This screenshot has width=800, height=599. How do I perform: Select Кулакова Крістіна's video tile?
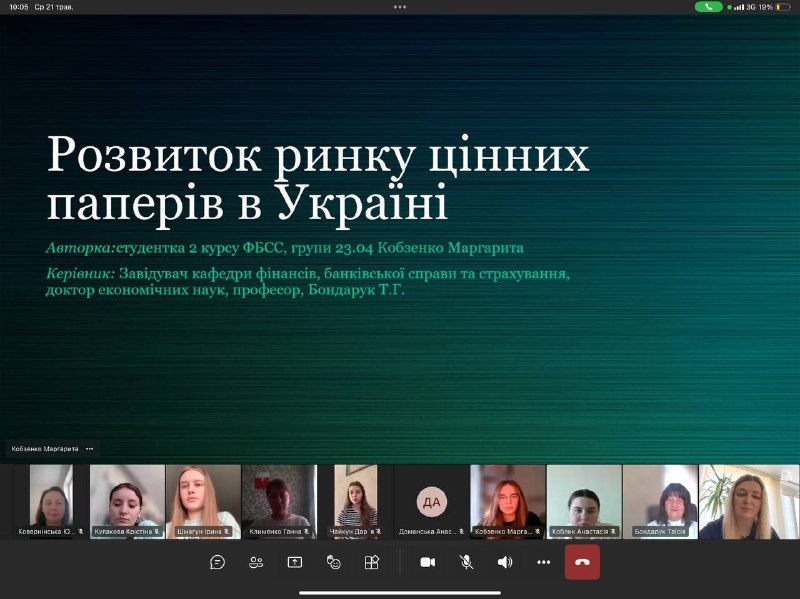point(127,501)
